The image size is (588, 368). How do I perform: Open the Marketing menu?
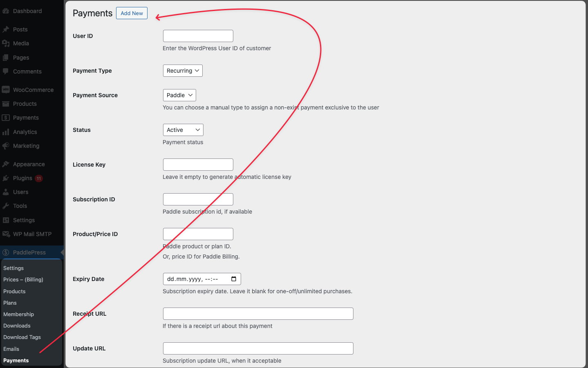pyautogui.click(x=27, y=146)
